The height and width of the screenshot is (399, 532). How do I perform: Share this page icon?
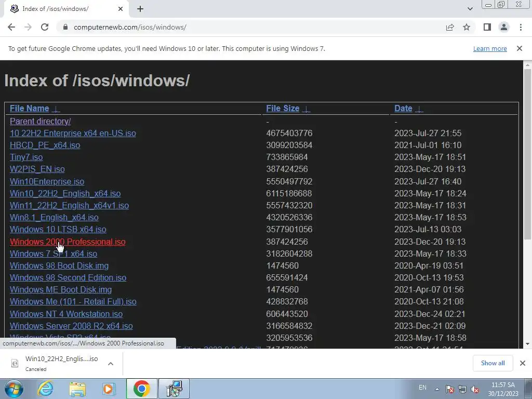click(x=450, y=27)
